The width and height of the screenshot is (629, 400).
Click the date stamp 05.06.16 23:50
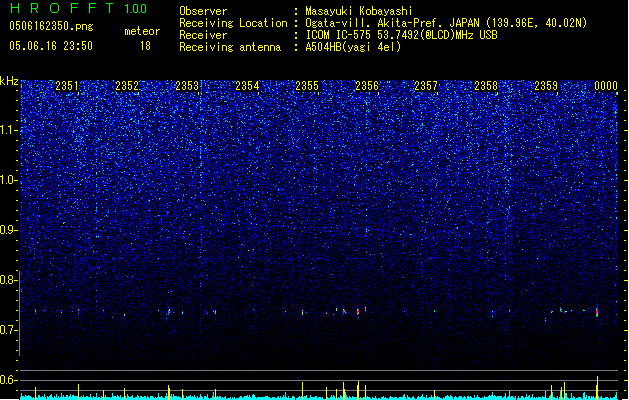(51, 46)
